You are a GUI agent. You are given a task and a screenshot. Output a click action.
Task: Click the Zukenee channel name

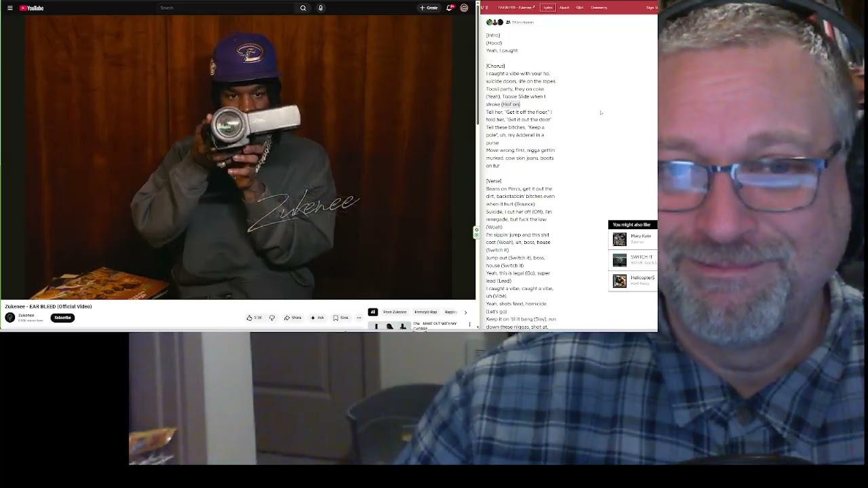coord(26,315)
